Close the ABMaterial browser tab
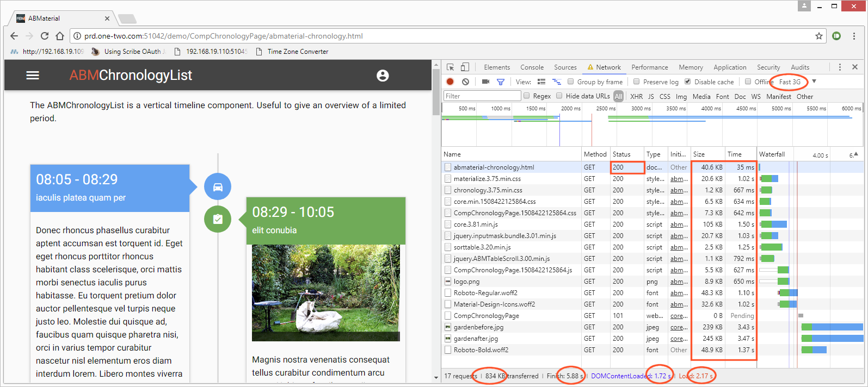 coord(107,18)
